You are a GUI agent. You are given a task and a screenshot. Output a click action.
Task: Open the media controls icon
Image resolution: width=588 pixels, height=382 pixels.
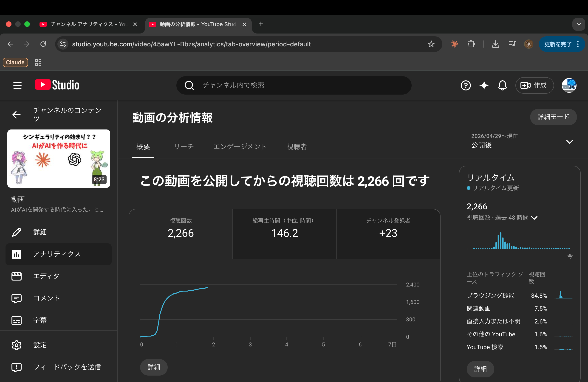point(512,44)
